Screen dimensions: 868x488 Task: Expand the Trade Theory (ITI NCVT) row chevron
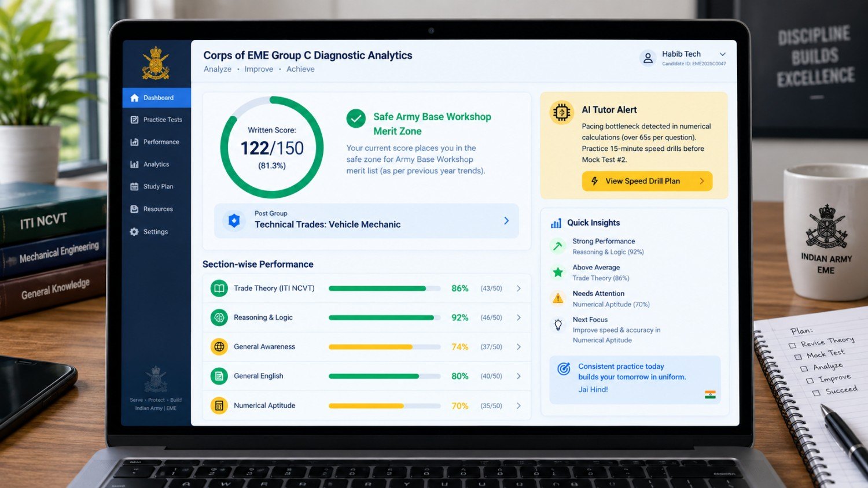click(518, 289)
